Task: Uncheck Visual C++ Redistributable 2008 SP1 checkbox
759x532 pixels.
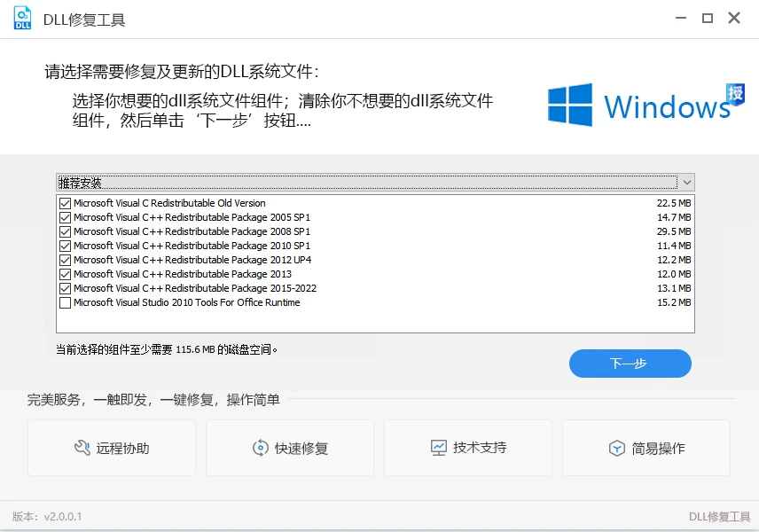Action: pos(65,231)
